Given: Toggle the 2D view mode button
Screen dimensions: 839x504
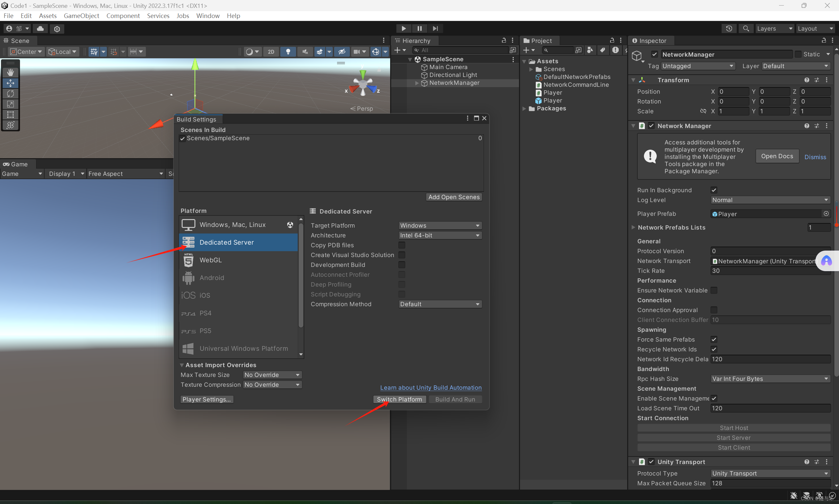Looking at the screenshot, I should pyautogui.click(x=271, y=52).
